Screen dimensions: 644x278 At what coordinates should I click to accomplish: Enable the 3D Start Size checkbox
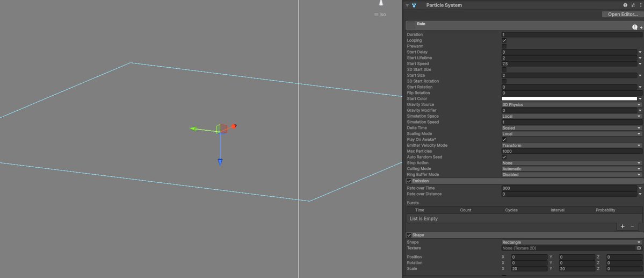(x=504, y=69)
